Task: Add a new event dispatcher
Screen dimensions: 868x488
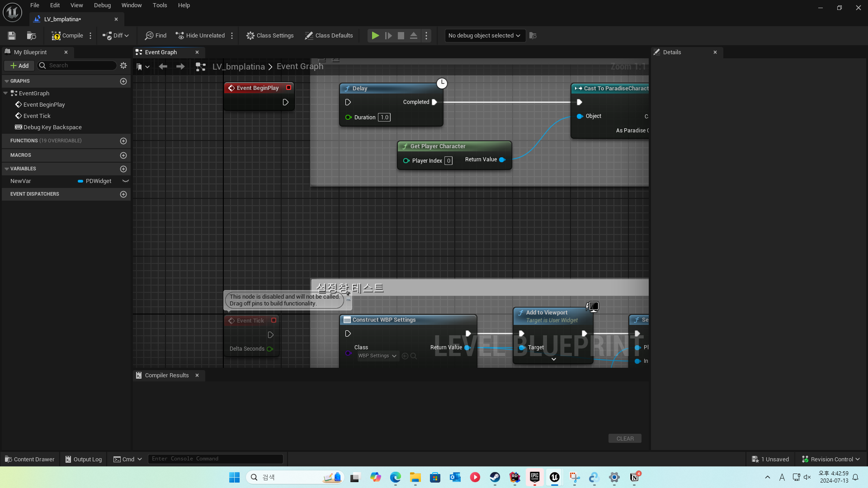Action: click(123, 194)
